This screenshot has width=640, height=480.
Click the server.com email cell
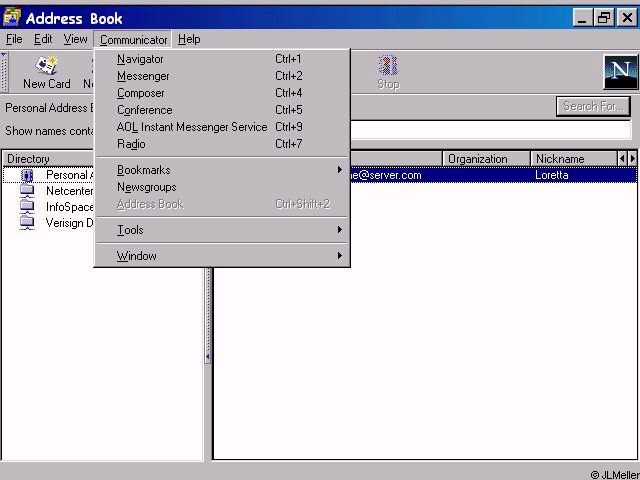[x=384, y=175]
